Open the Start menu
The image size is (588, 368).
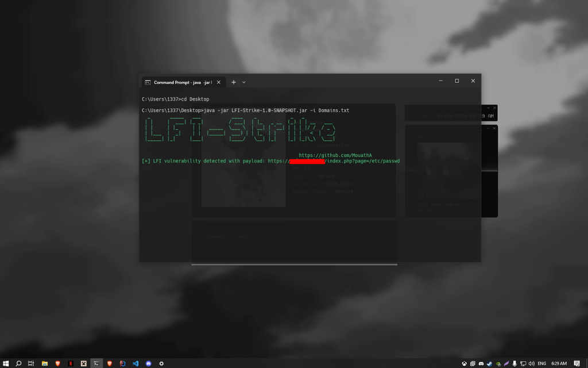(6, 363)
